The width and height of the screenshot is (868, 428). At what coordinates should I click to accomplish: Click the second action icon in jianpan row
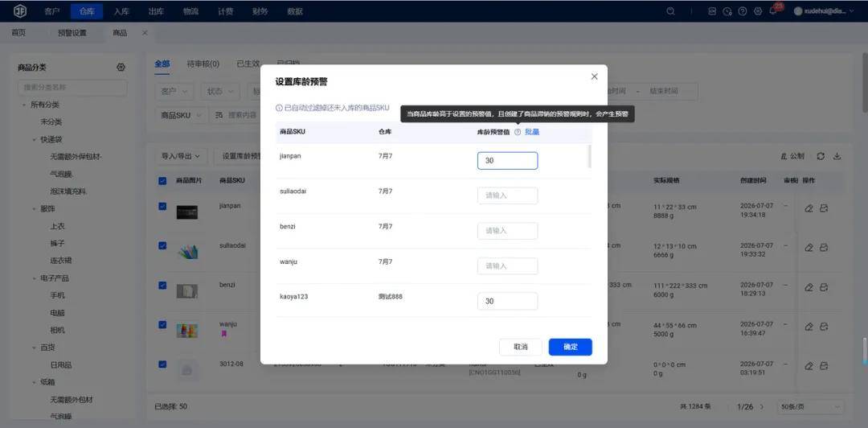(824, 208)
